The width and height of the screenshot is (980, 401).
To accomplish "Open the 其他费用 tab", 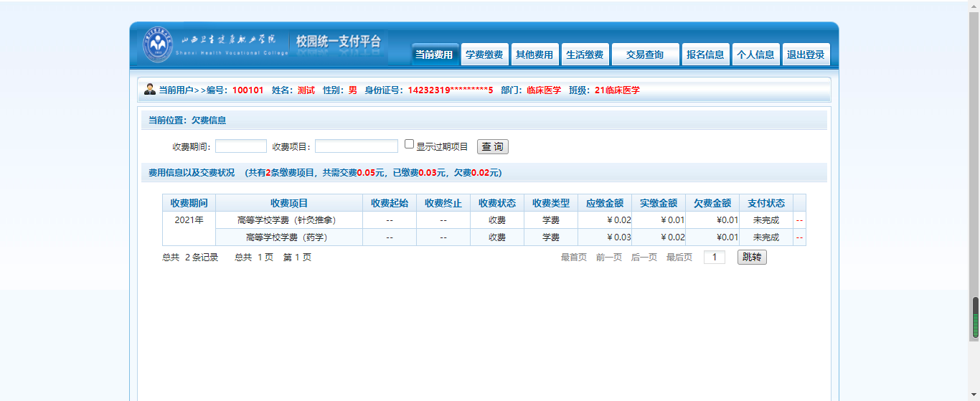I will pyautogui.click(x=534, y=55).
